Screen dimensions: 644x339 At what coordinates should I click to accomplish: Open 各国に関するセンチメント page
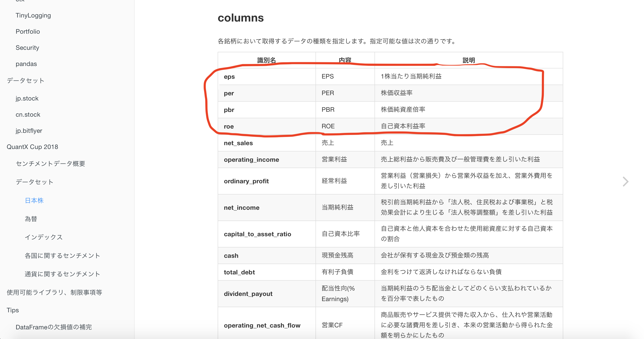[x=63, y=255]
